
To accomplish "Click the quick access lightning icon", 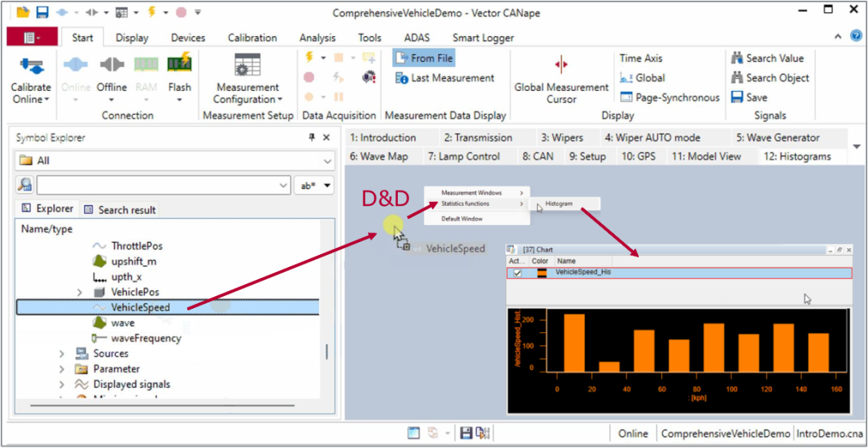I will [153, 11].
